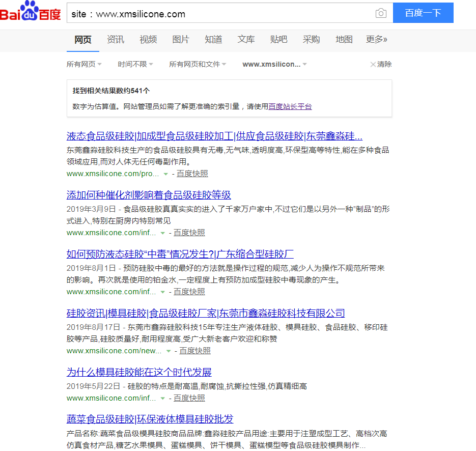The image size is (476, 451).
Task: Click the date 2019年8月17日
Action: point(93,327)
